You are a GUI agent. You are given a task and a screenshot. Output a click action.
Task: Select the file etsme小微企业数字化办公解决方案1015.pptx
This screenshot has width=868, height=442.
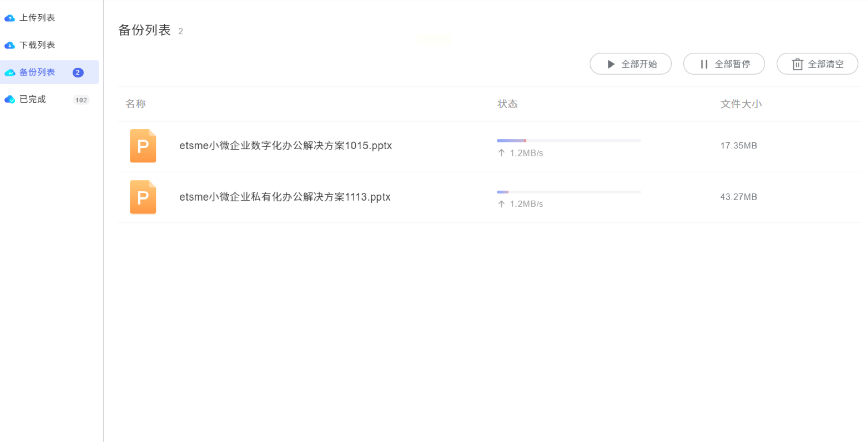pos(285,146)
